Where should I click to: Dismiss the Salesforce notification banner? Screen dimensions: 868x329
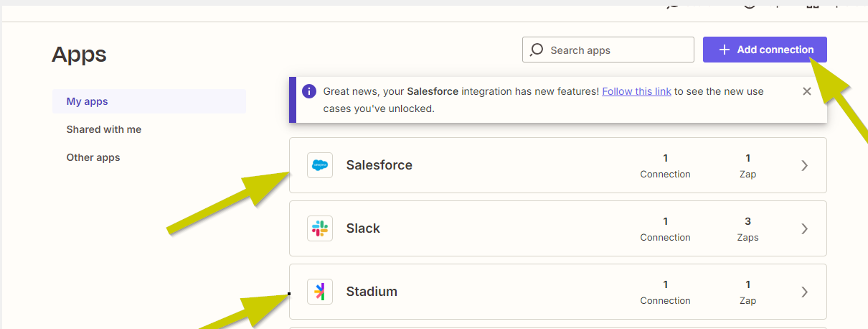point(807,91)
